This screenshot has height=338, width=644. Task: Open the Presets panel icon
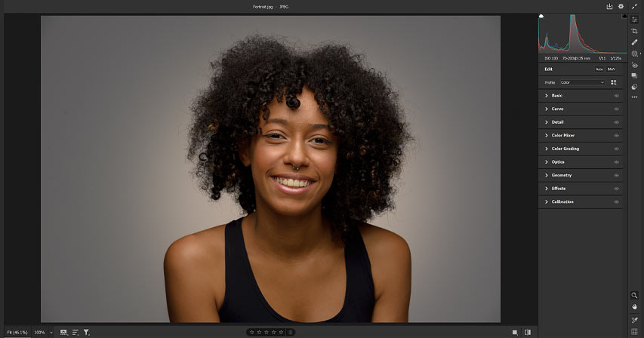point(634,87)
